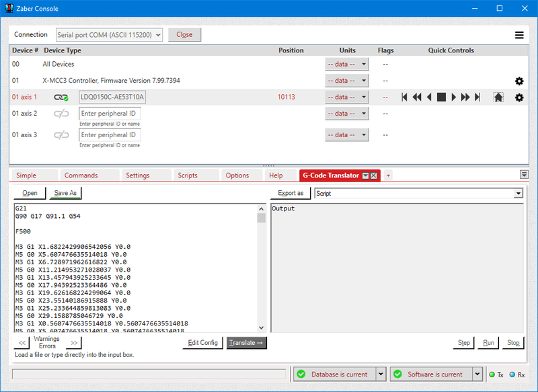Move axis 1 to minimum position
The image size is (538, 392).
coord(405,97)
